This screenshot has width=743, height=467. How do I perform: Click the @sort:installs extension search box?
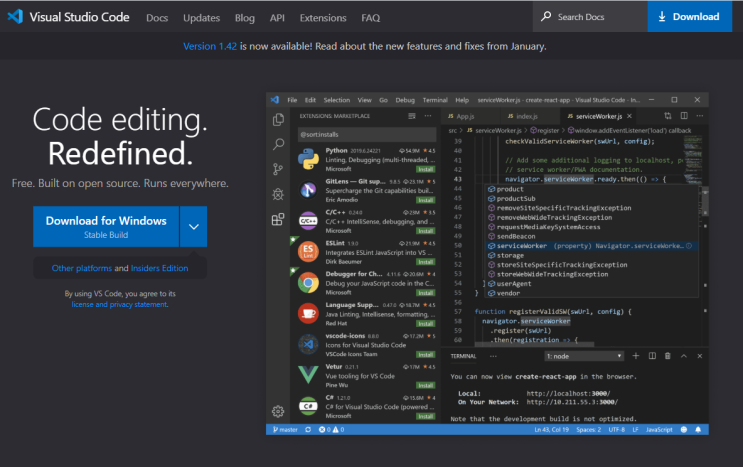tap(367, 135)
